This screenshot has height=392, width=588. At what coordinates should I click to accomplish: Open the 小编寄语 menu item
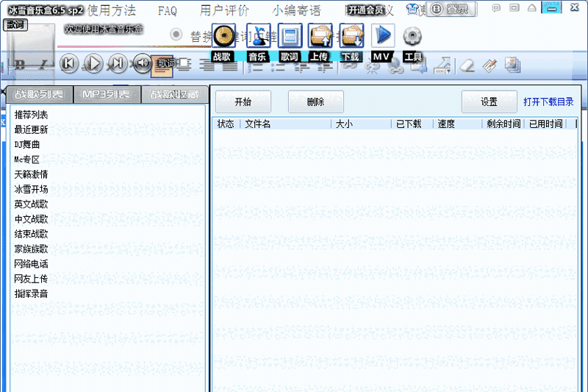click(x=297, y=11)
